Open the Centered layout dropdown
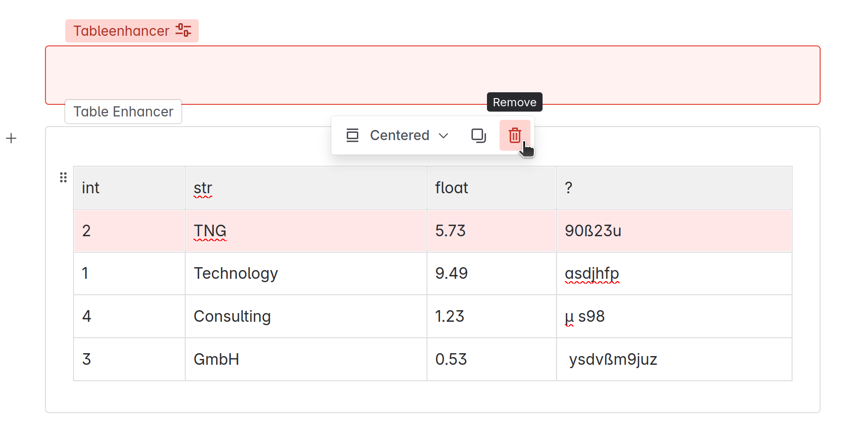This screenshot has width=868, height=444. point(399,135)
